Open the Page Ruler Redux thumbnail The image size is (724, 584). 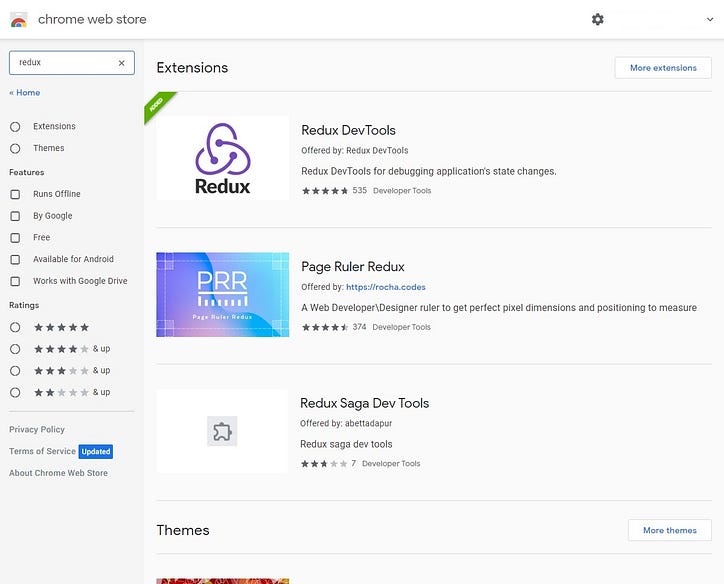223,295
